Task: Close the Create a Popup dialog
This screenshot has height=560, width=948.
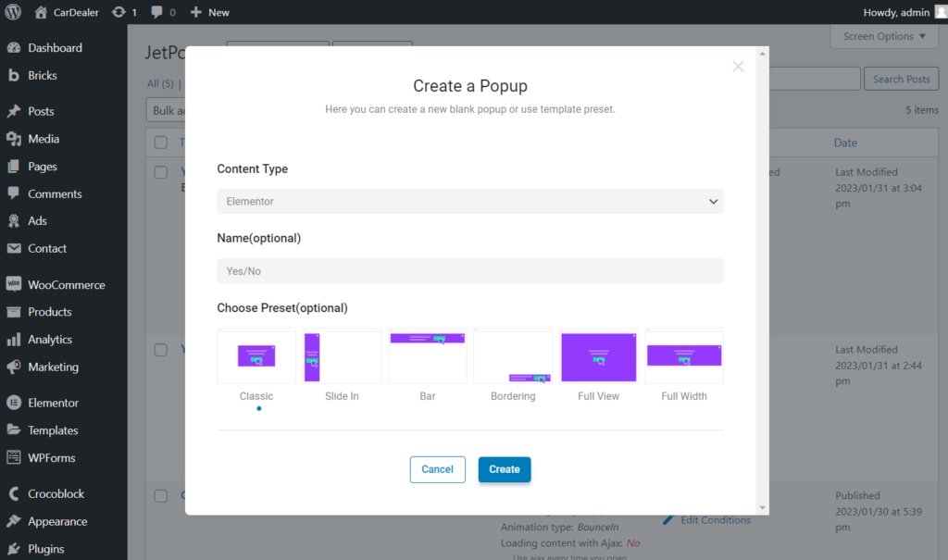Action: click(738, 67)
